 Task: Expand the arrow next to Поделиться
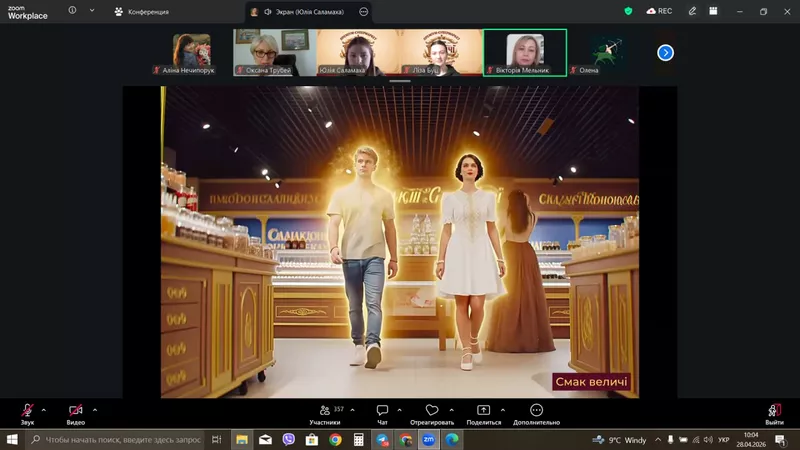click(x=503, y=410)
